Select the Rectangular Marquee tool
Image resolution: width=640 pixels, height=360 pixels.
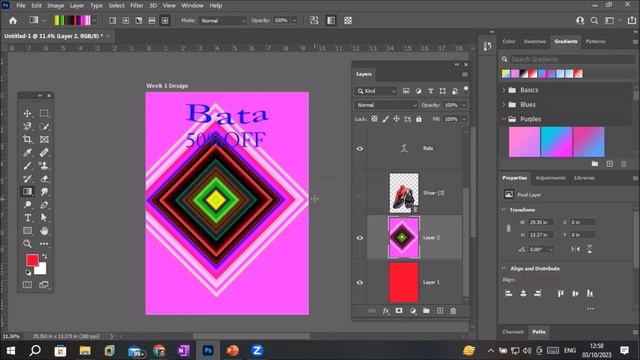pos(44,113)
